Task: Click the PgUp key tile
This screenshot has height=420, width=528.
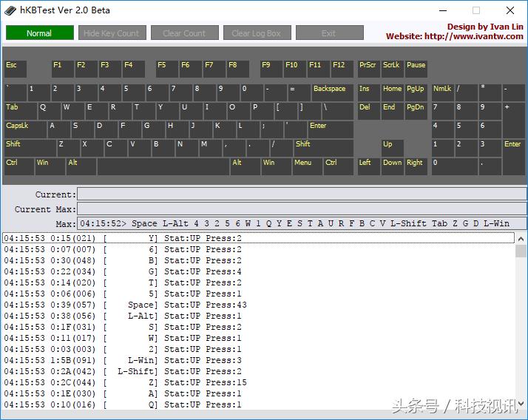Action: click(x=416, y=92)
